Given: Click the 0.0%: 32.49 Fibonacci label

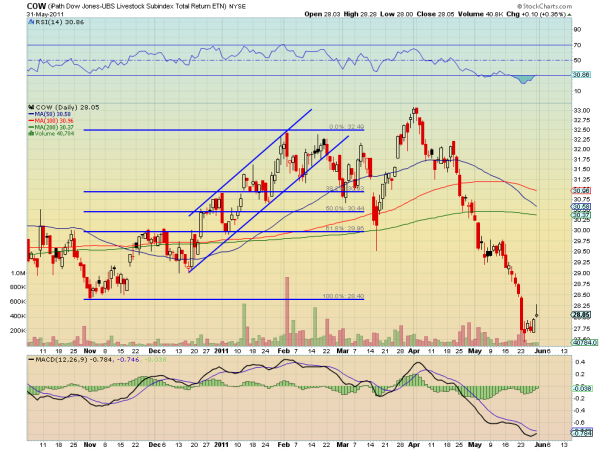Looking at the screenshot, I should pyautogui.click(x=347, y=127).
